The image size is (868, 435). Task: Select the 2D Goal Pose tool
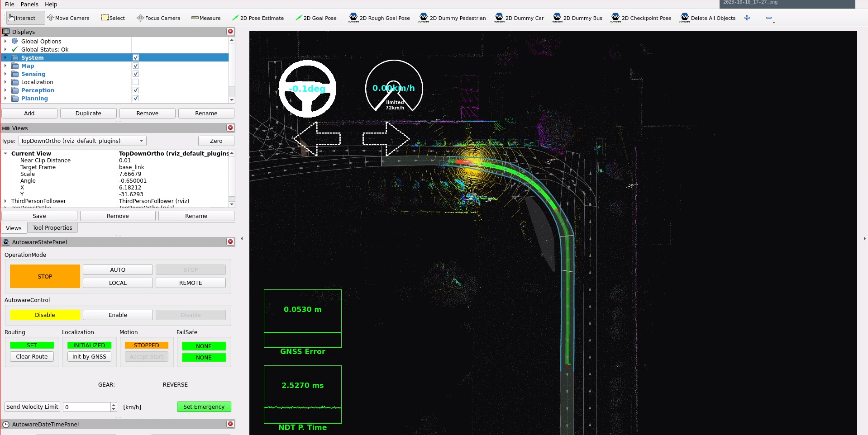316,18
